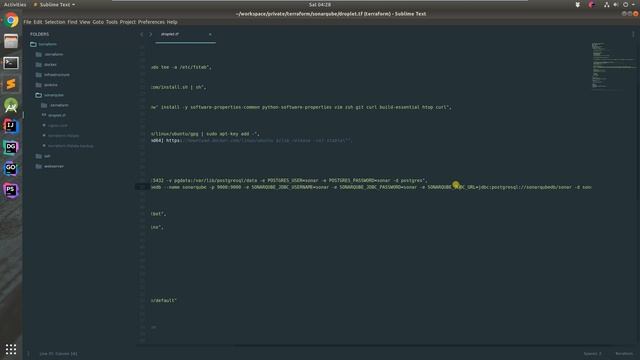Select the droplet.tf tab
This screenshot has width=640, height=360.
tap(185, 35)
